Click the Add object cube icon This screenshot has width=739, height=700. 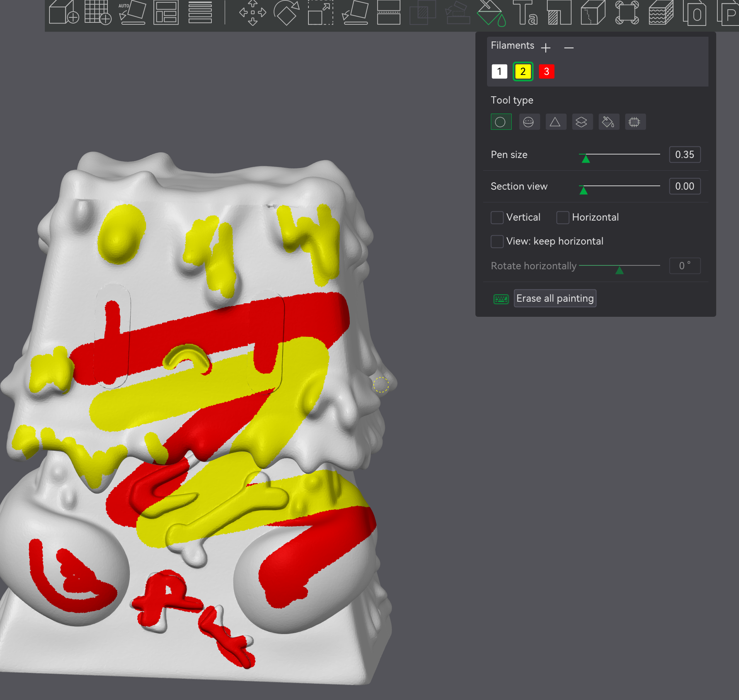click(x=64, y=12)
